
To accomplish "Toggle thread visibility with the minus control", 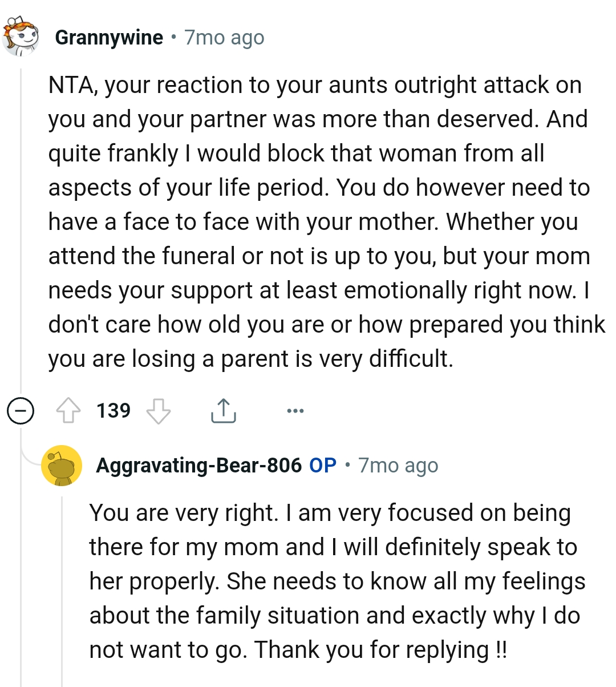I will coord(21,410).
